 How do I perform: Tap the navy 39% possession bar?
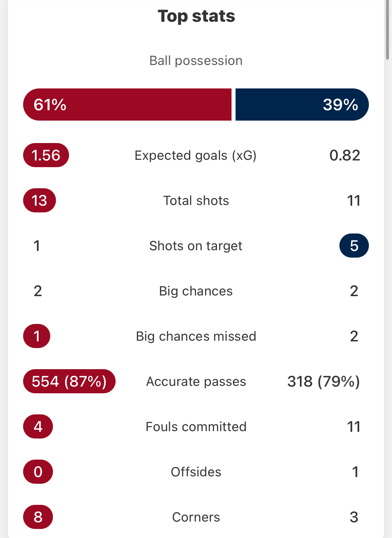point(302,105)
